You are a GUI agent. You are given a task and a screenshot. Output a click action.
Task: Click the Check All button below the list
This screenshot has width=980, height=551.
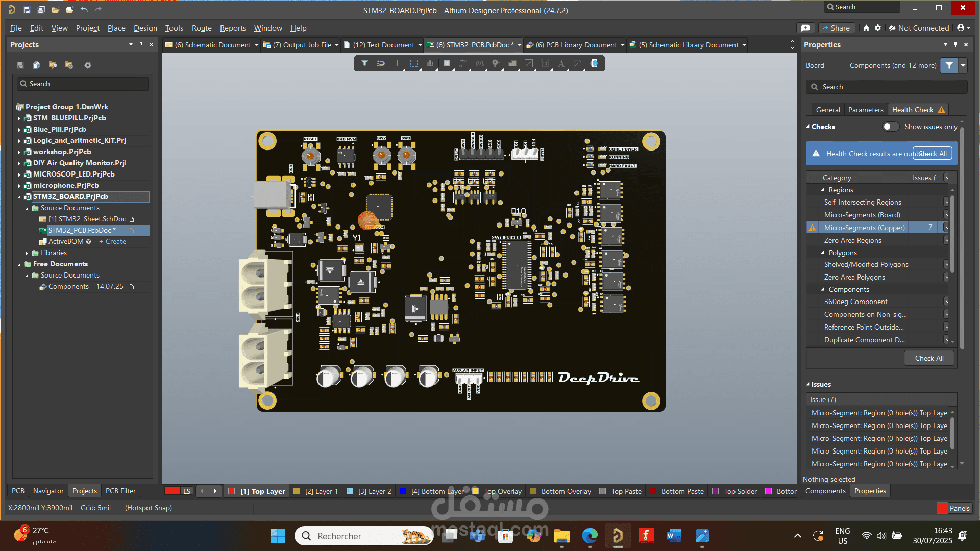(x=929, y=358)
